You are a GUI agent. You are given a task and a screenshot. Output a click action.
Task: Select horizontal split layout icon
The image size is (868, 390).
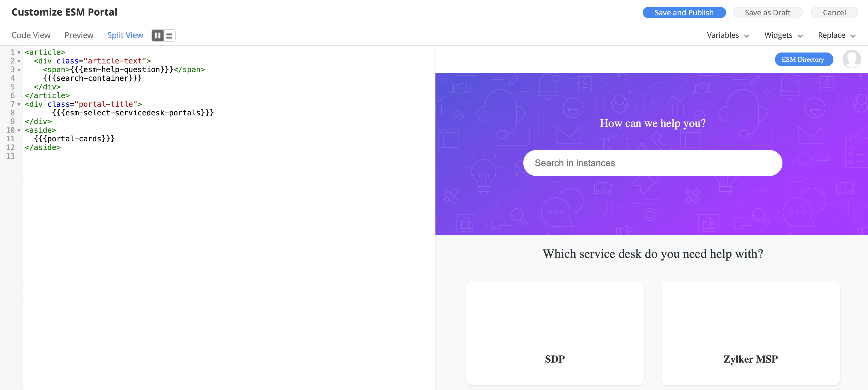pos(169,35)
